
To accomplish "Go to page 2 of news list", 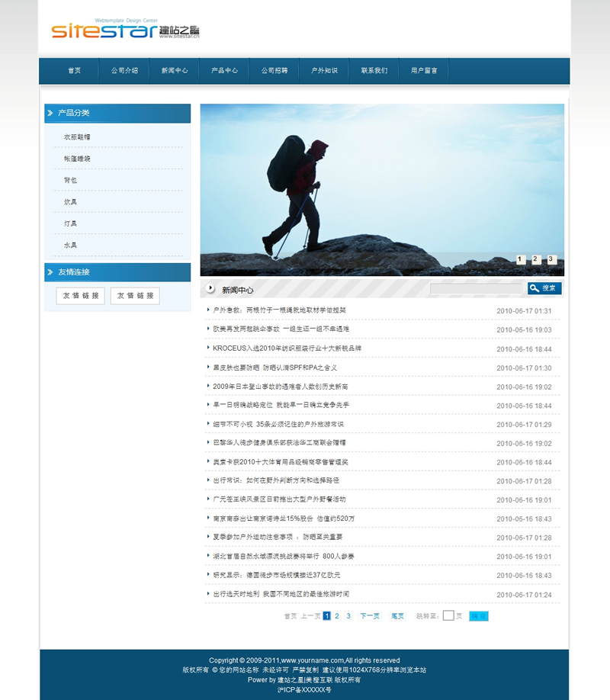I will point(337,616).
